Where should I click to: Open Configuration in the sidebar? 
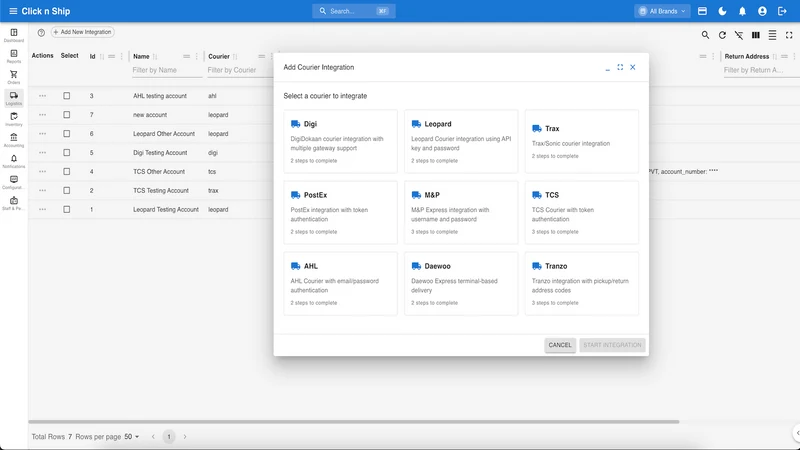pyautogui.click(x=14, y=182)
